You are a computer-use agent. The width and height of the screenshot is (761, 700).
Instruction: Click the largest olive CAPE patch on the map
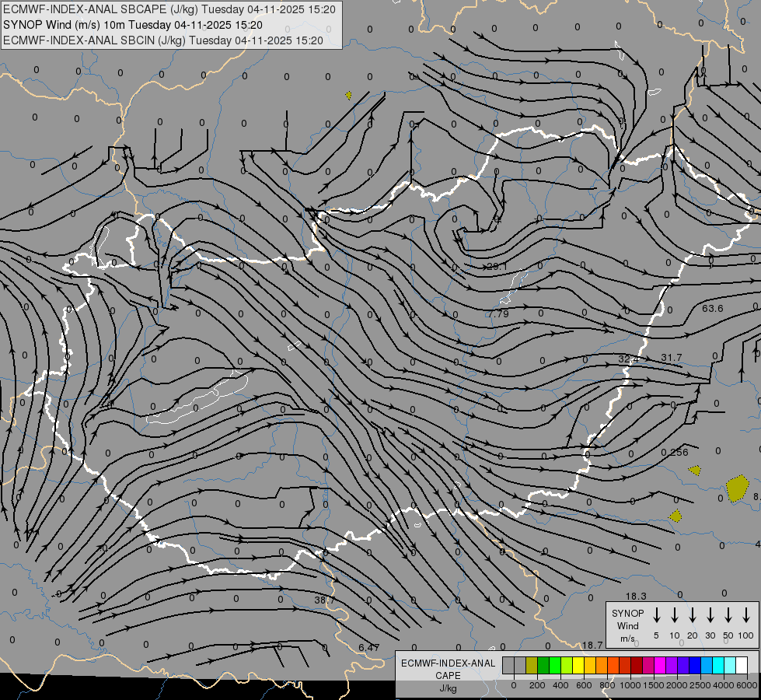[737, 488]
